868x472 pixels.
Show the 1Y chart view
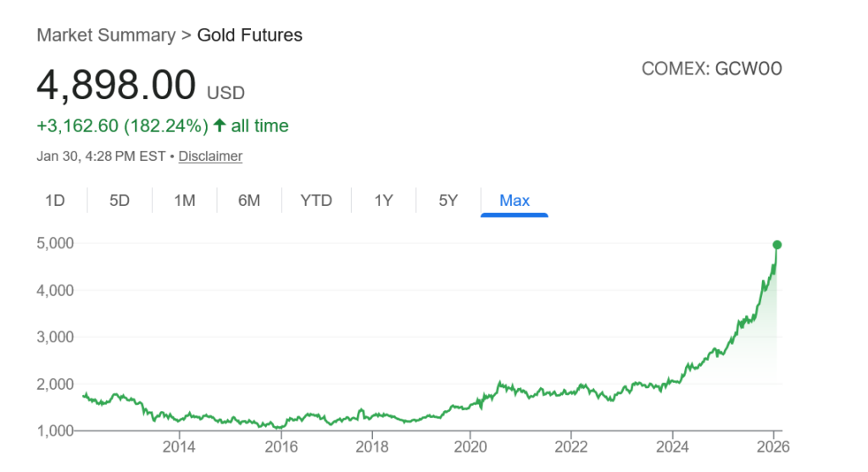383,201
